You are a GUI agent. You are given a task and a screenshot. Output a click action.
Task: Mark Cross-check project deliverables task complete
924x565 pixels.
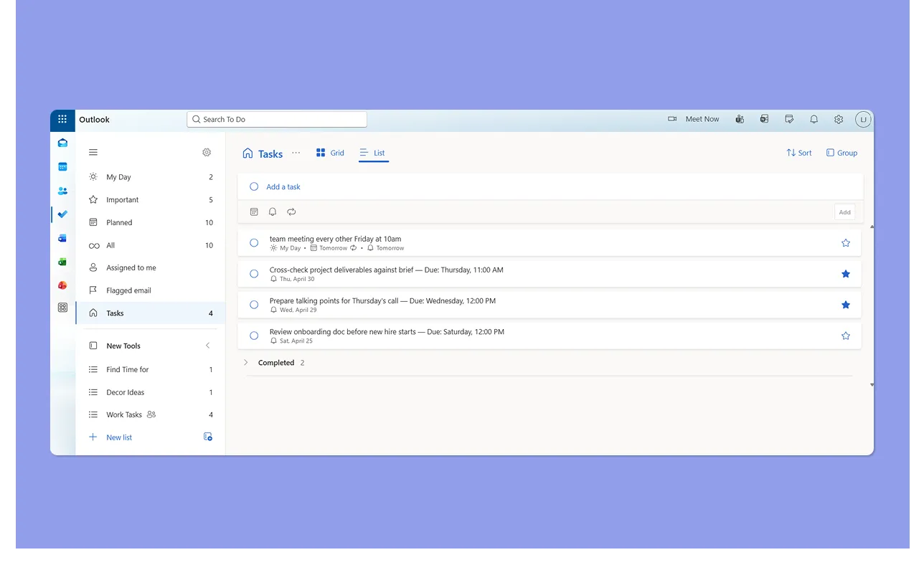tap(254, 274)
